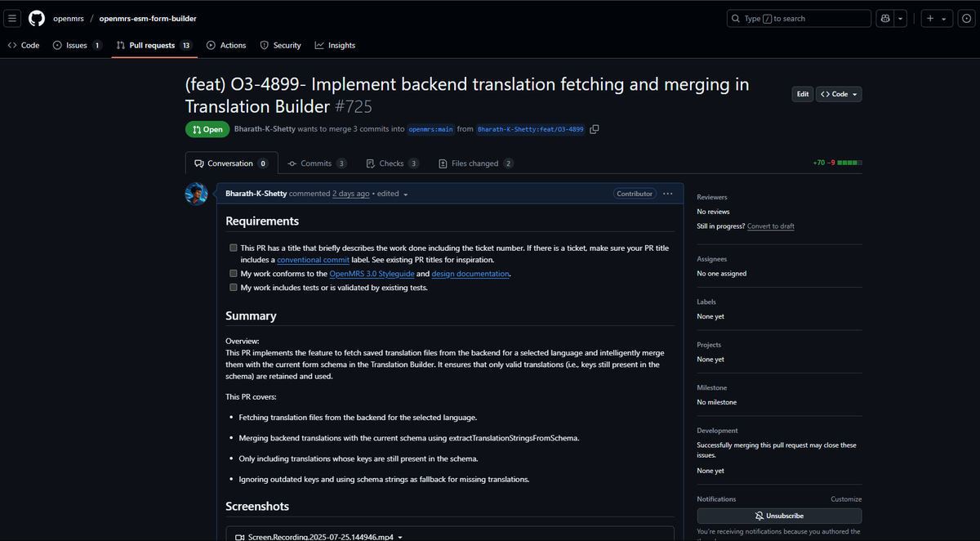Open the conventional commit link
Screen dimensions: 980x541
(x=313, y=260)
